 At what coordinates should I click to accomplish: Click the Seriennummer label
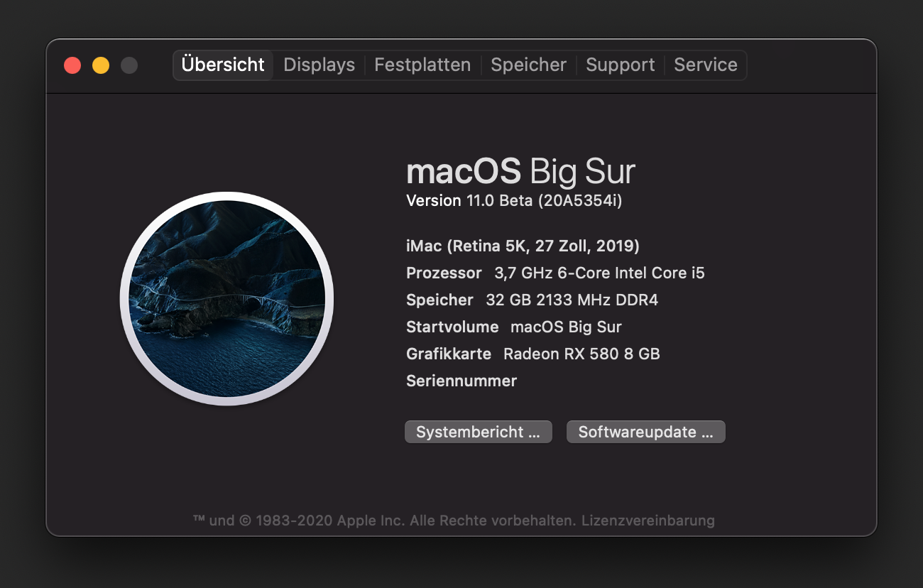tap(461, 381)
